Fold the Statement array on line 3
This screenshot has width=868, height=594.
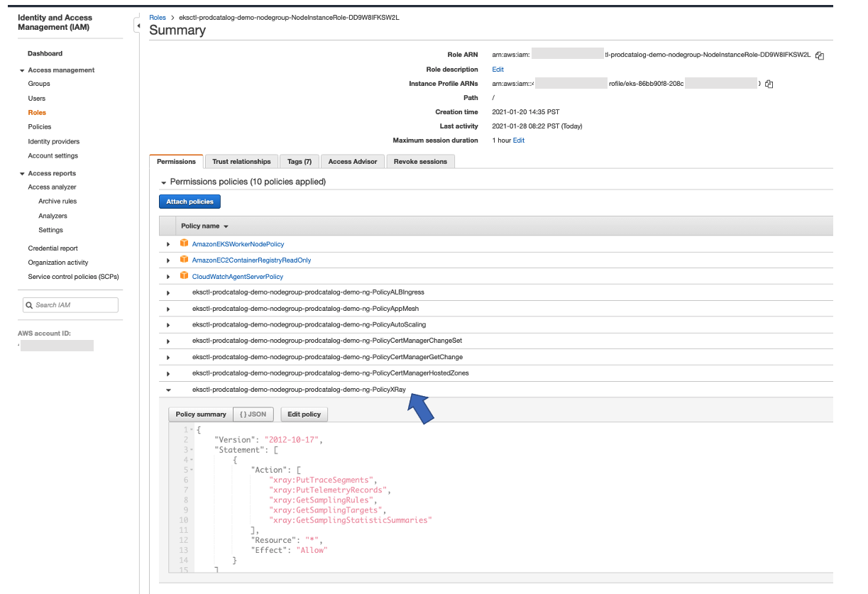point(192,450)
